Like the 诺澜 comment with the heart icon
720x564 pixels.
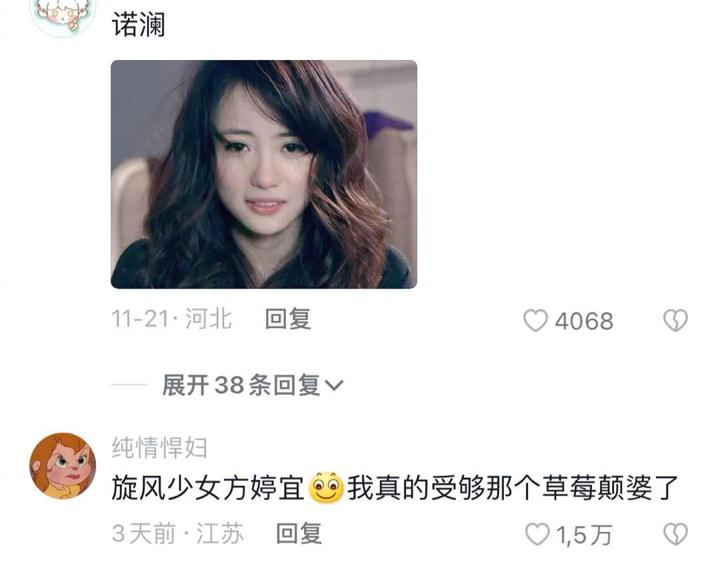pos(535,320)
